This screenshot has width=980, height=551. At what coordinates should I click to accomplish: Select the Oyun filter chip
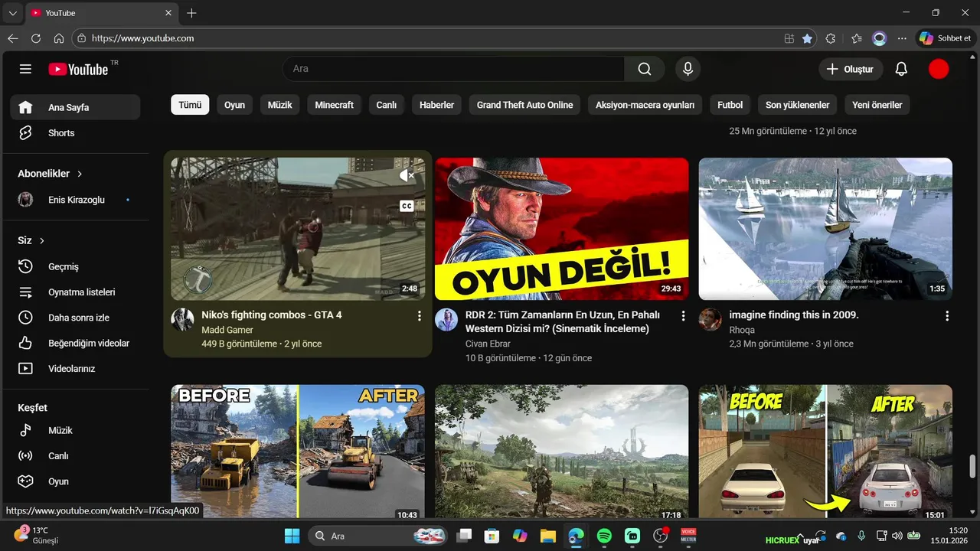coord(234,105)
